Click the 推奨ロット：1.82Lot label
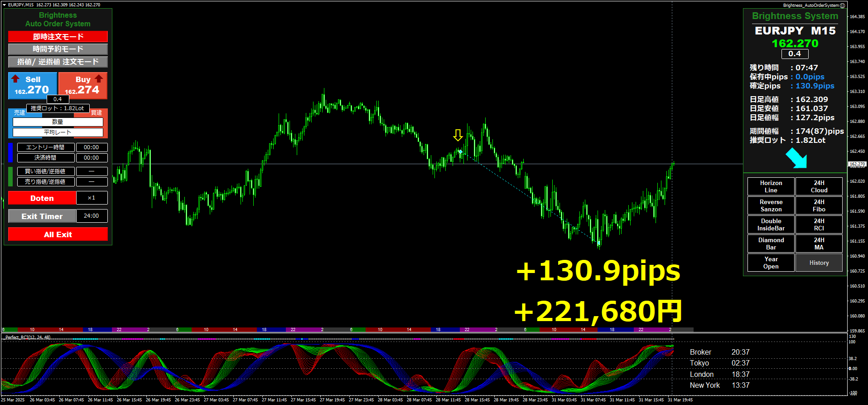 pyautogui.click(x=58, y=108)
